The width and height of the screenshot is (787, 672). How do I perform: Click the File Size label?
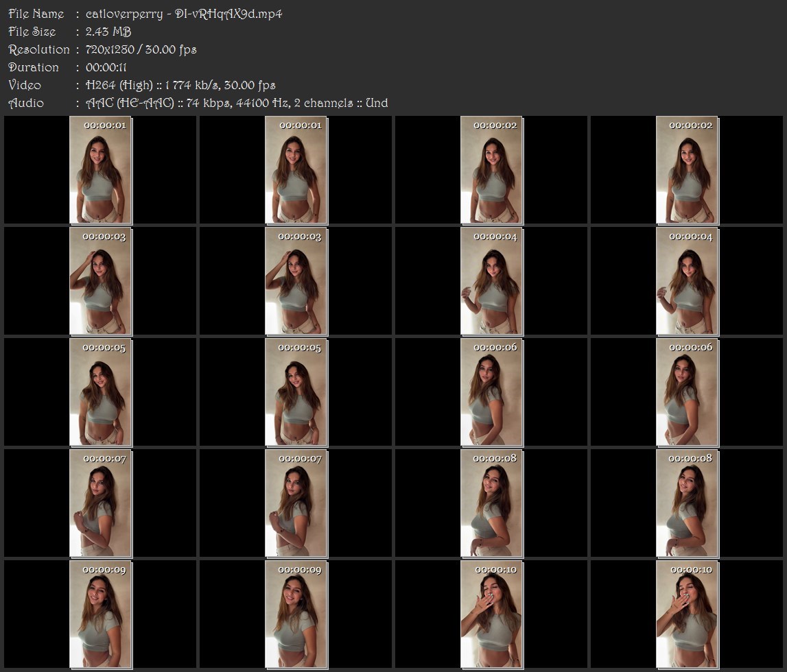32,32
